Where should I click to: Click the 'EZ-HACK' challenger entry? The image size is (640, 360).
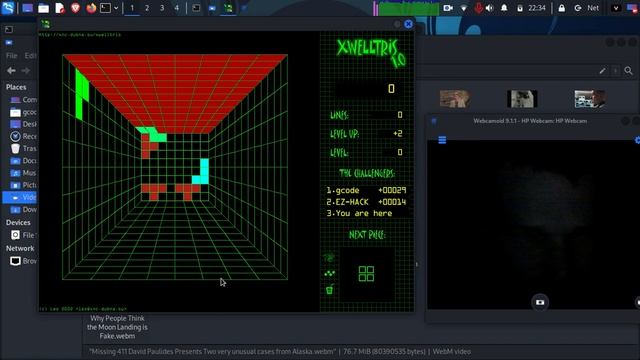[x=366, y=202]
